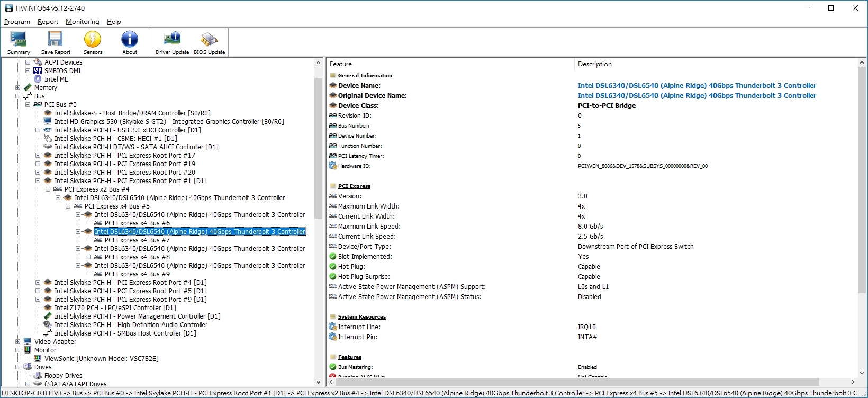
Task: Click green check icon beside Hot-Plug Surprise
Action: 332,276
